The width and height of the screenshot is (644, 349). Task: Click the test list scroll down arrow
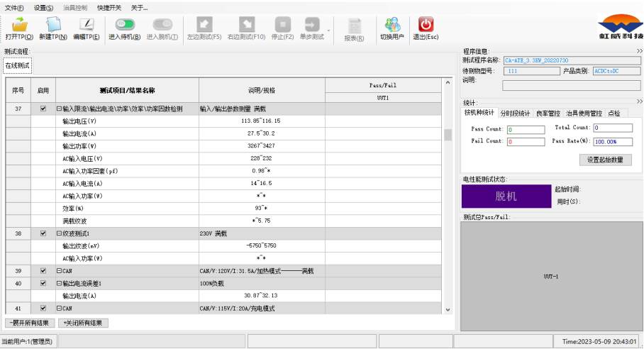click(x=448, y=309)
